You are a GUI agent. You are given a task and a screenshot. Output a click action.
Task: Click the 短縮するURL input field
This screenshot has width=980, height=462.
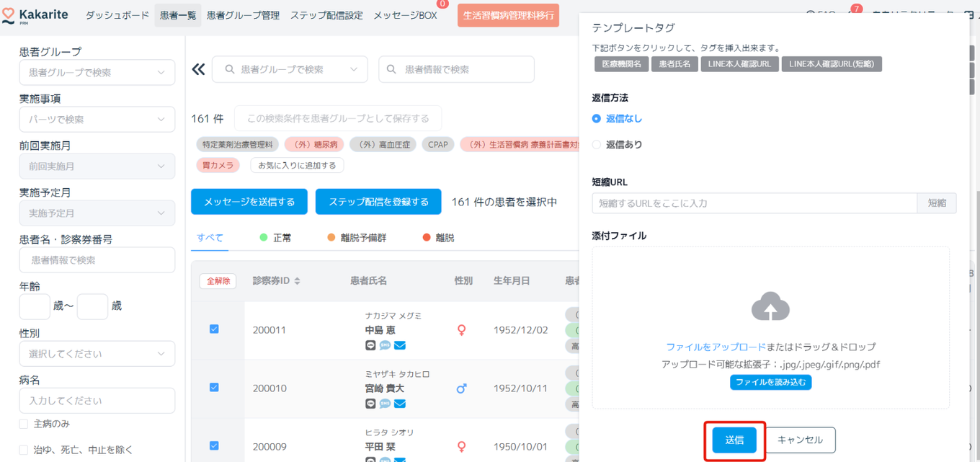coord(754,203)
